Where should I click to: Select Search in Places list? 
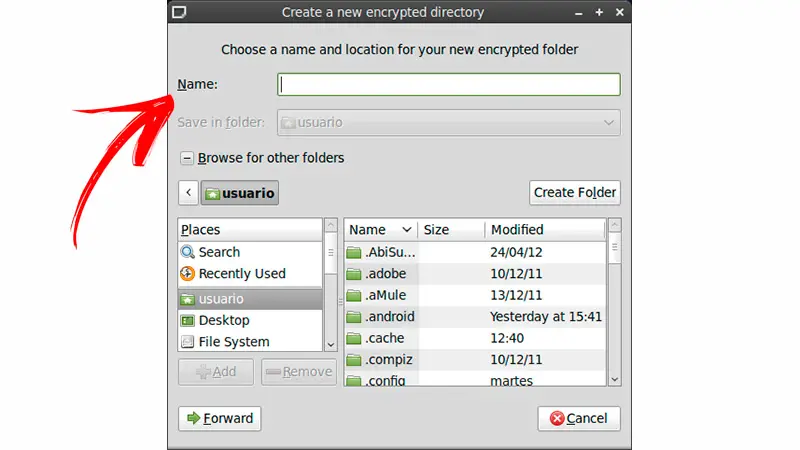tap(250, 252)
